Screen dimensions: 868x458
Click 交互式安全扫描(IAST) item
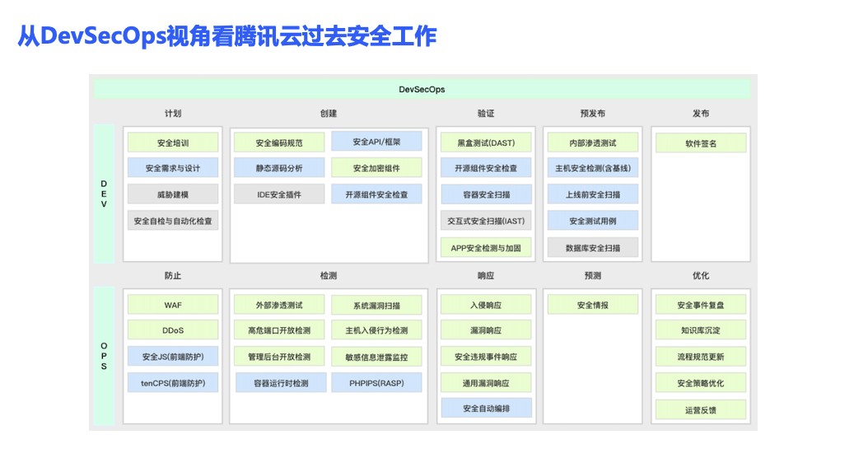pos(486,221)
